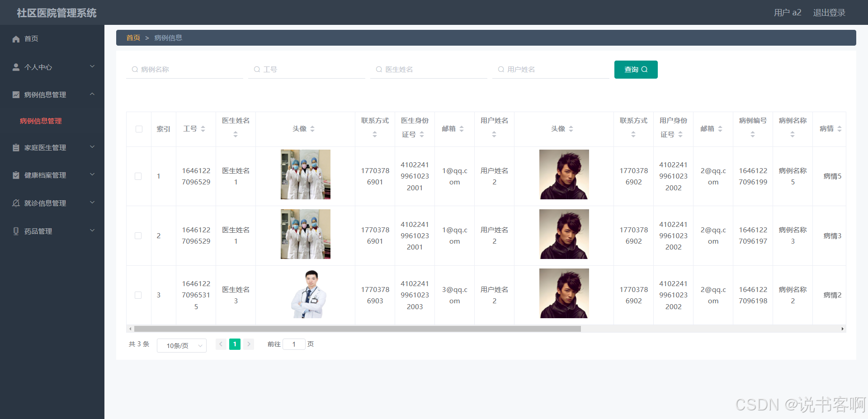
Task: Click 共 3 条 total count text
Action: coord(139,344)
